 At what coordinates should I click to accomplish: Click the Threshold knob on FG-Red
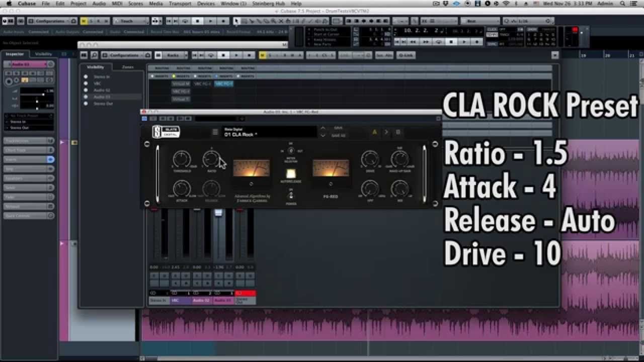(x=181, y=159)
